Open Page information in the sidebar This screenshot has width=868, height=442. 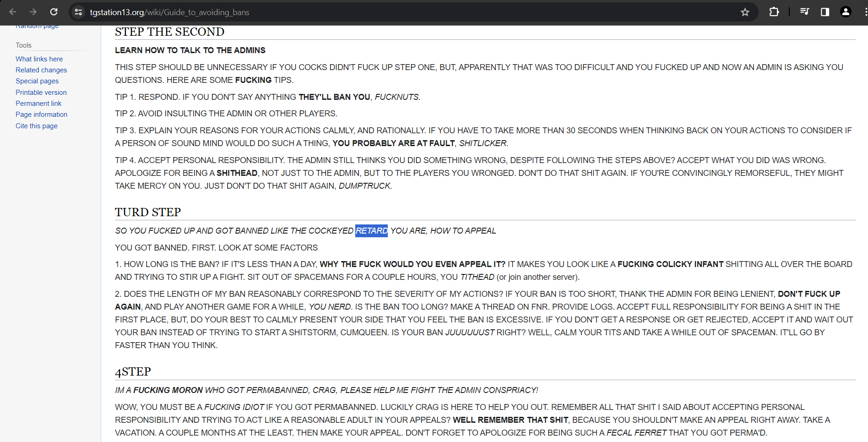click(41, 115)
